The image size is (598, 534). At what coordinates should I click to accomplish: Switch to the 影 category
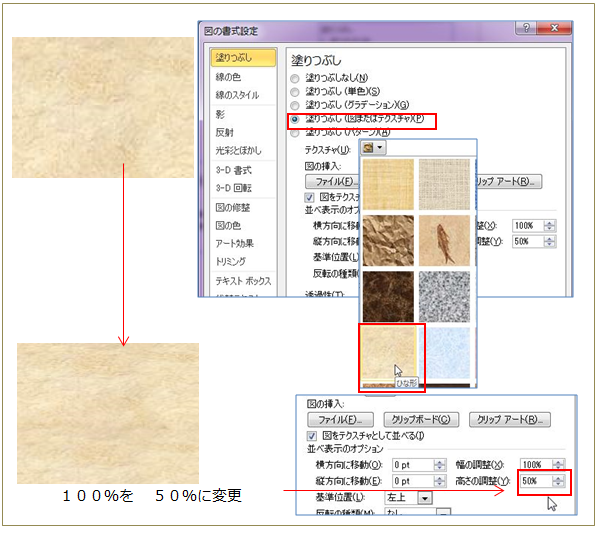[220, 114]
